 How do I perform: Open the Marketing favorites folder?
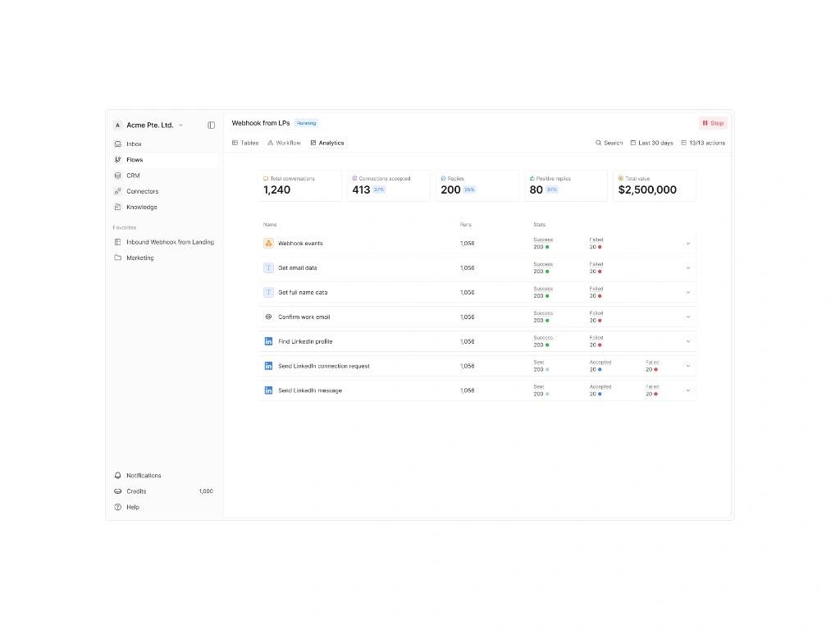(164, 258)
